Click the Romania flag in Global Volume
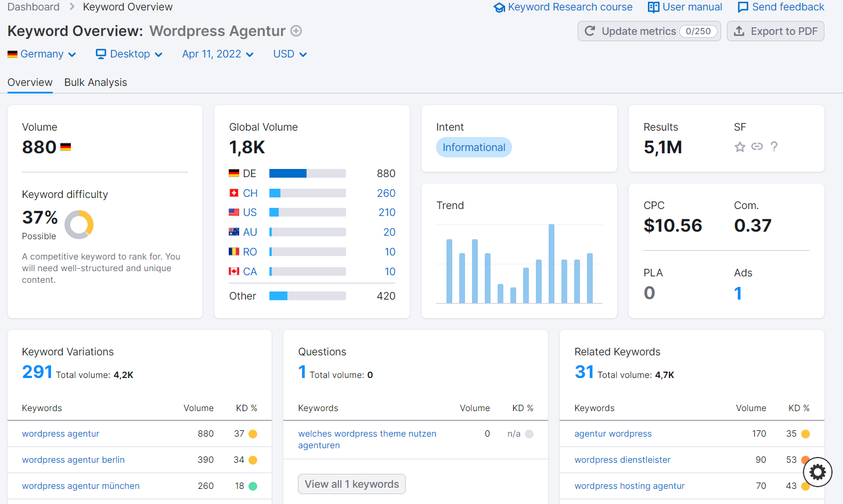The height and width of the screenshot is (504, 843). (x=234, y=251)
